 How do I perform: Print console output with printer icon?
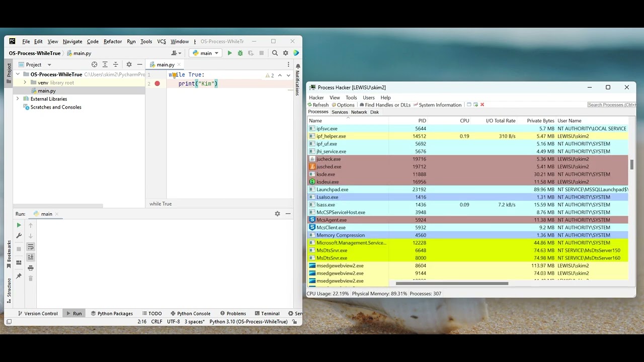pos(30,268)
